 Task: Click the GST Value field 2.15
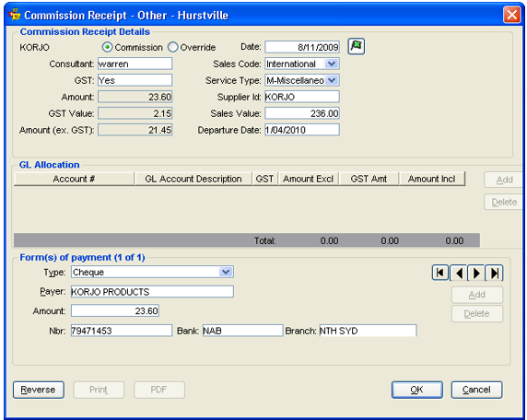[135, 113]
